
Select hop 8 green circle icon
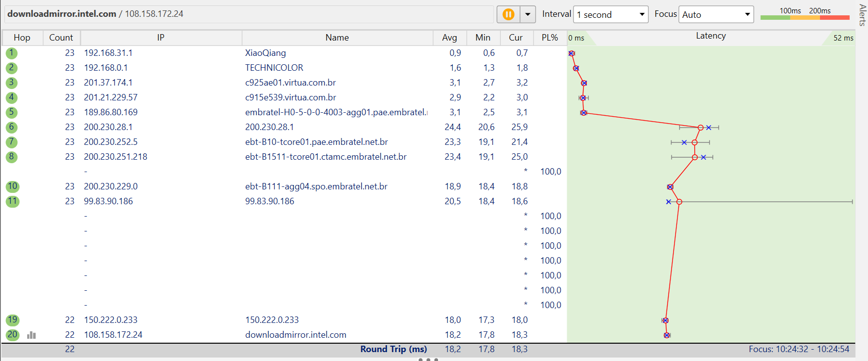(11, 157)
